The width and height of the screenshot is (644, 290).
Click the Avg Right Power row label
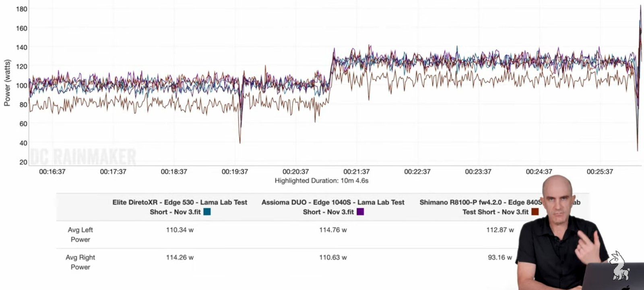tap(80, 262)
